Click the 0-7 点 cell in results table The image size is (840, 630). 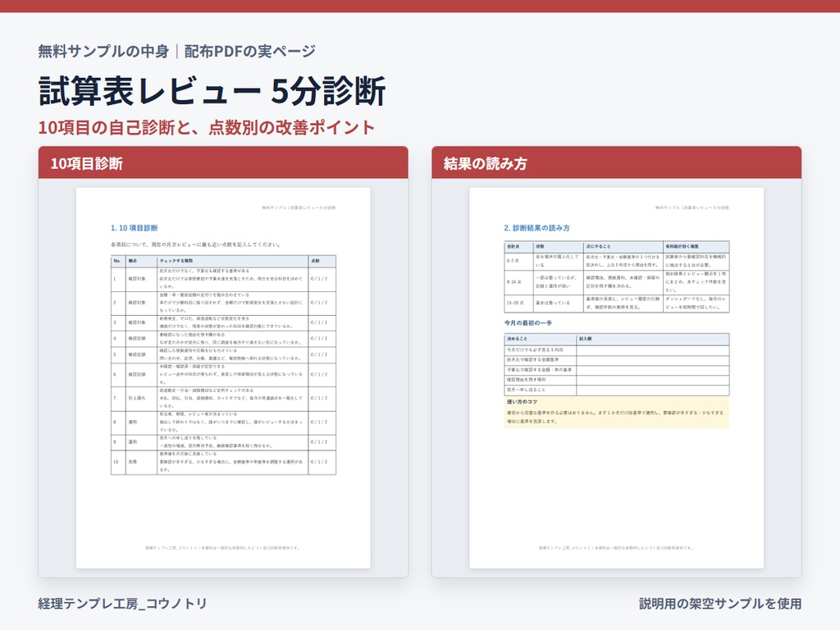(x=518, y=261)
